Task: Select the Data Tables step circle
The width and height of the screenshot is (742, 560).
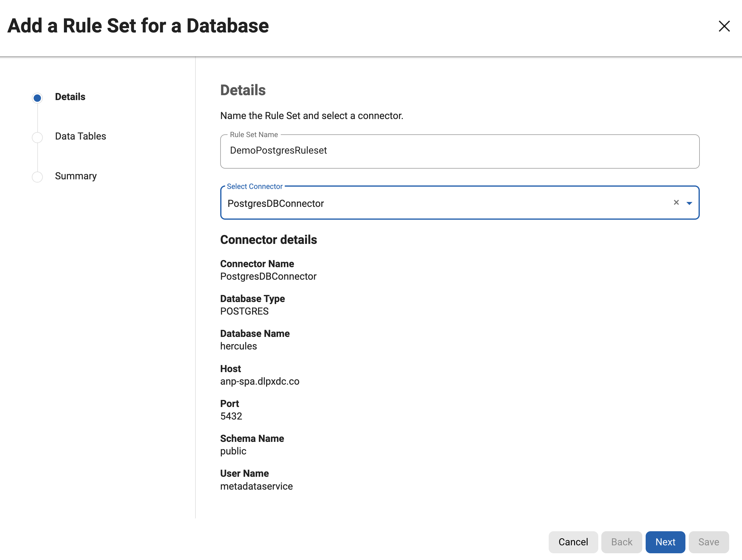Action: coord(37,137)
